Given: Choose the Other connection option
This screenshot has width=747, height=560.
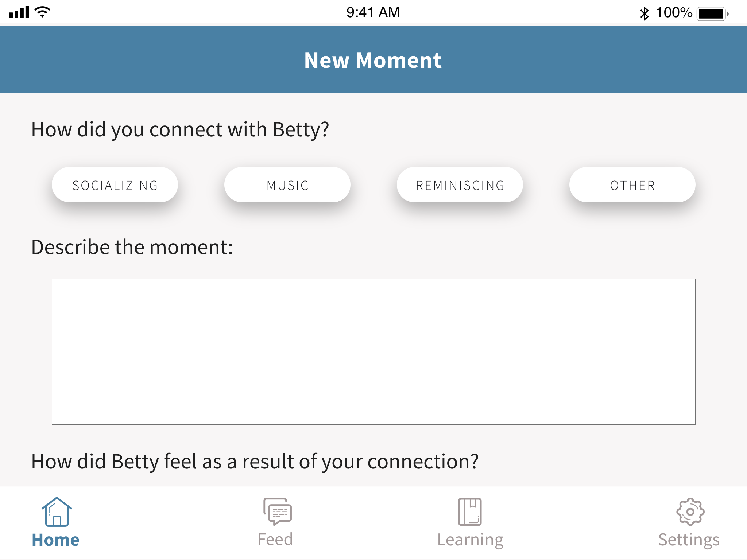Looking at the screenshot, I should click(632, 185).
